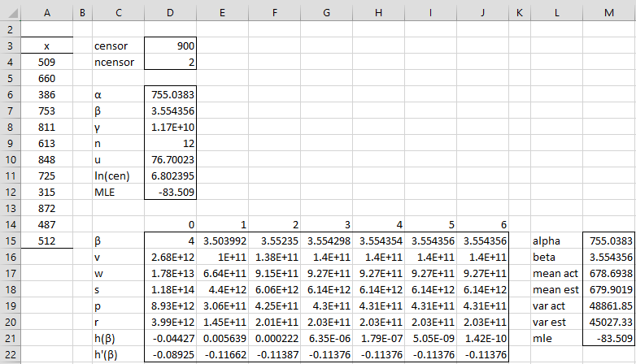Select column M header

click(x=609, y=13)
